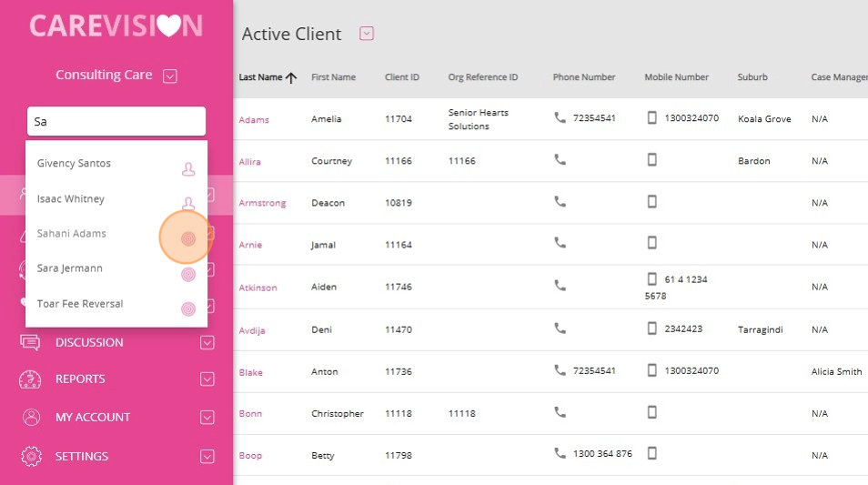Expand the Settings section chevron

click(207, 457)
